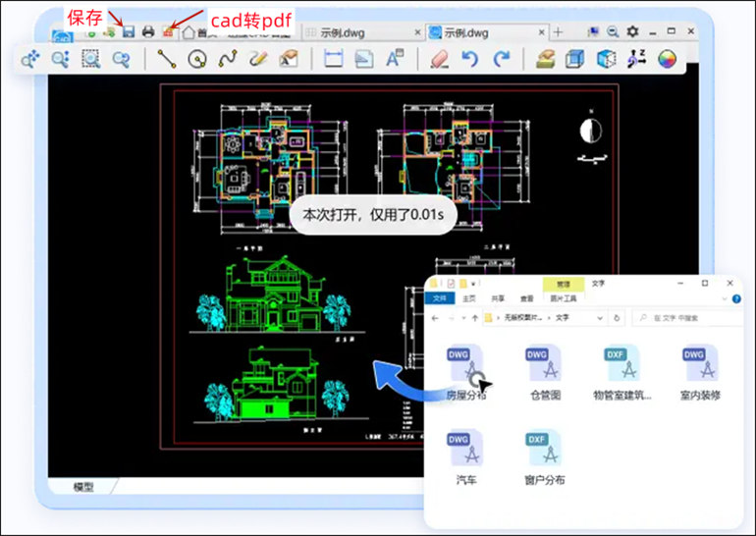The height and width of the screenshot is (536, 756).
Task: Open the settings gear in CAD title bar
Action: coord(632,31)
